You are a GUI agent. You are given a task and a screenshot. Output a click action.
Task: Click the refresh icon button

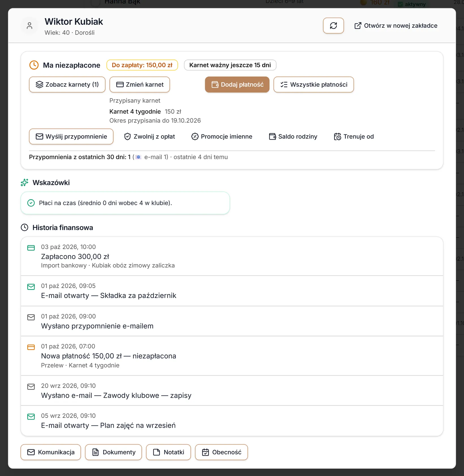pos(333,26)
